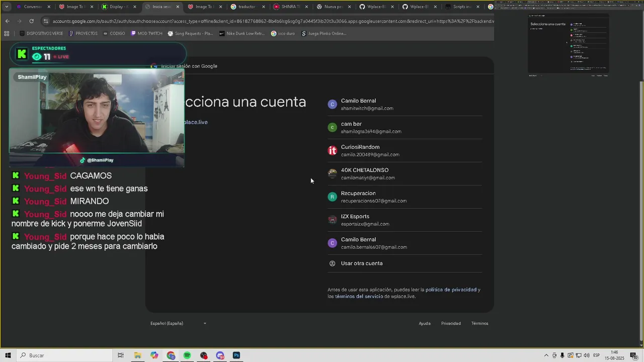
Task: Select the Recuperacion account
Action: [x=405, y=197]
